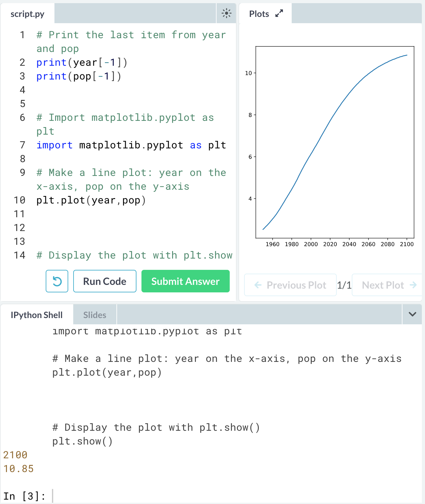Image resolution: width=425 pixels, height=504 pixels.
Task: Click editor line 'plt.plot(year,pop)' on line 10
Action: 91,200
